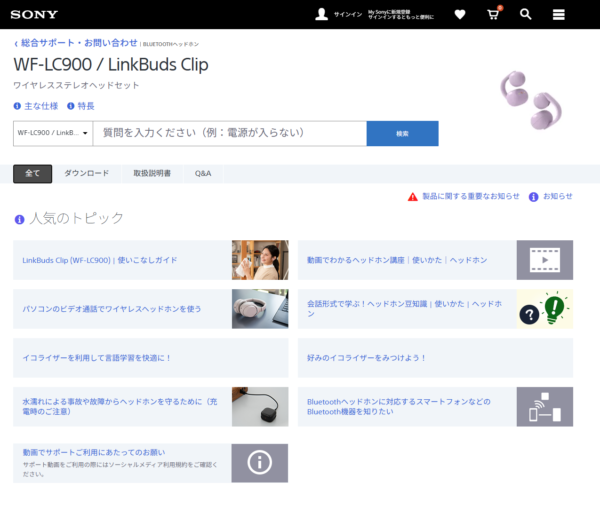Open the WF-LC900 / LinkB... product dropdown

(x=53, y=133)
